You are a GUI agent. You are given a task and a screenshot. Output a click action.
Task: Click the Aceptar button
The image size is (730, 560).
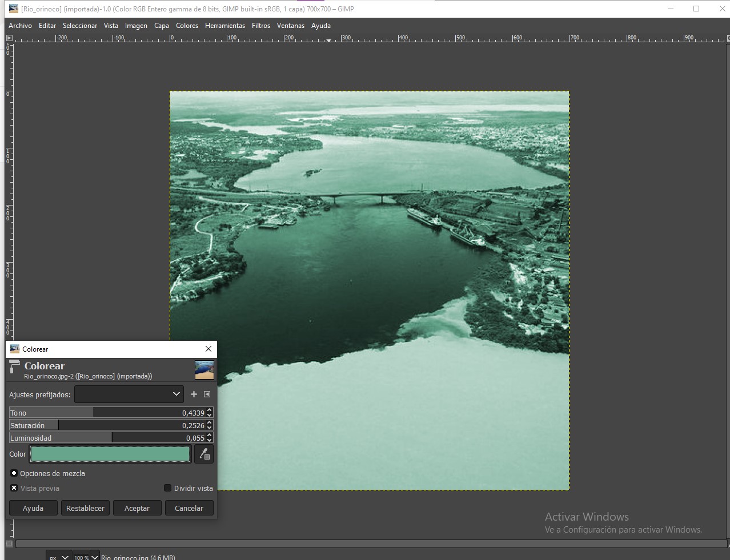137,508
